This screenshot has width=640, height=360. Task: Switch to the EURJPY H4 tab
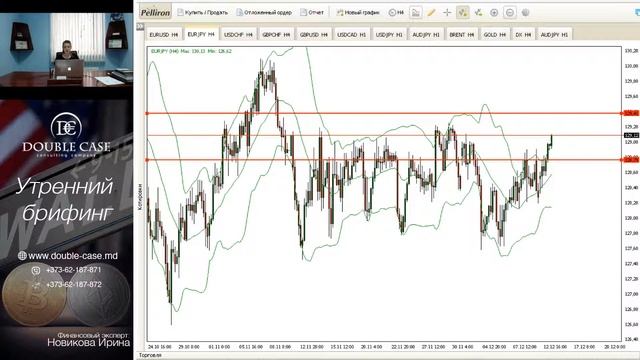tap(201, 34)
